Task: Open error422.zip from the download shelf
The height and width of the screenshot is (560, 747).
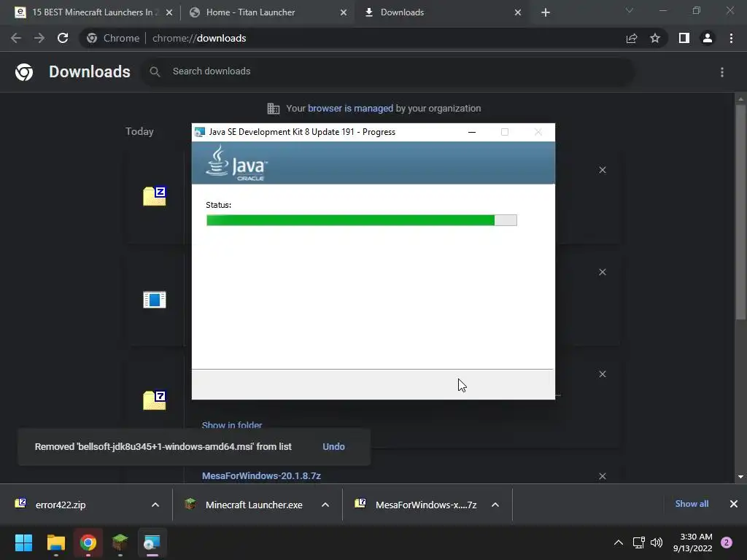Action: 61,505
